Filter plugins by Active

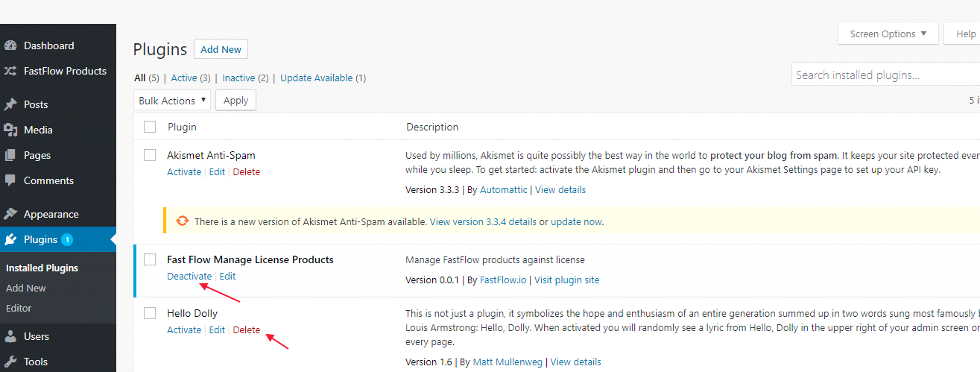click(x=184, y=78)
